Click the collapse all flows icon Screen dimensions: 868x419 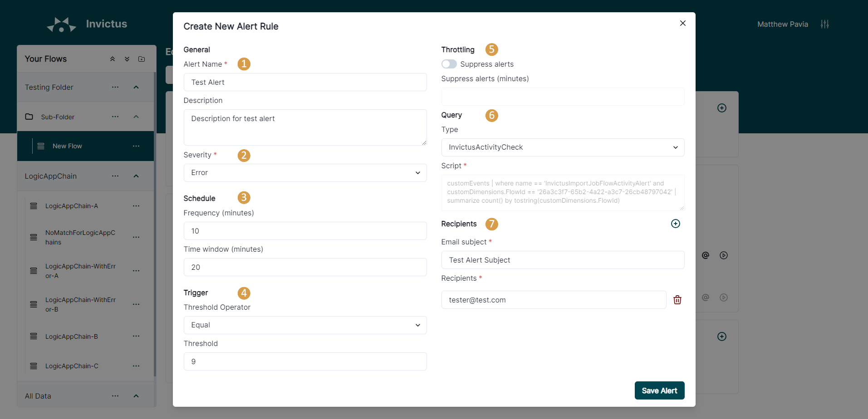(x=113, y=59)
